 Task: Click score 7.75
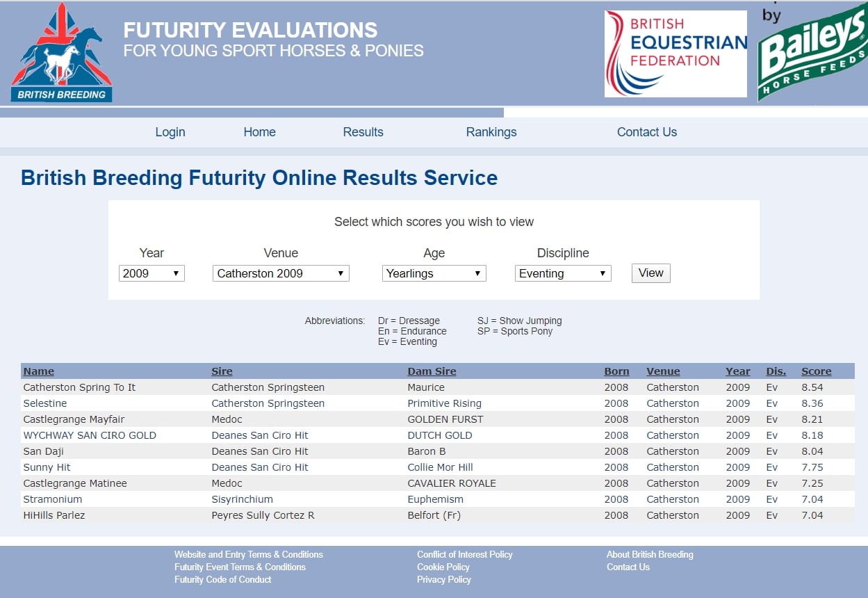pos(812,467)
